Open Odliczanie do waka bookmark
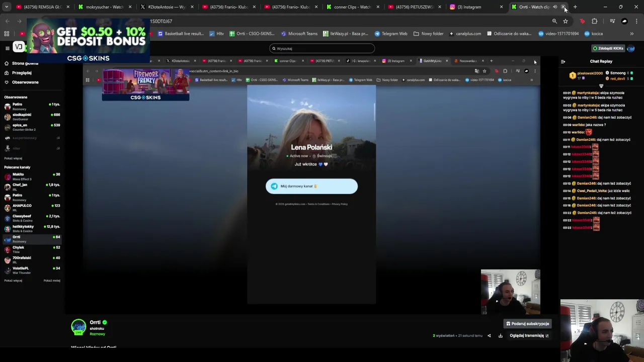This screenshot has height=362, width=644. click(x=509, y=34)
